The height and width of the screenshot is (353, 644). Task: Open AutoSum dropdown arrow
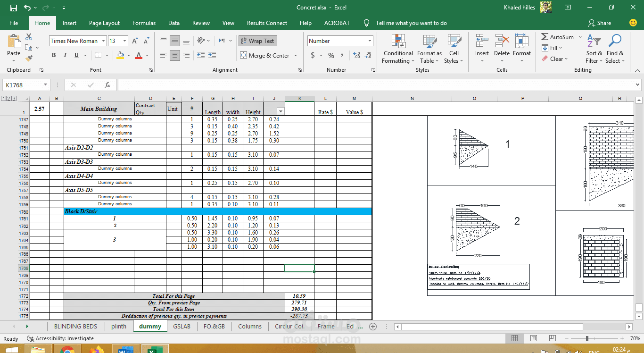point(580,37)
